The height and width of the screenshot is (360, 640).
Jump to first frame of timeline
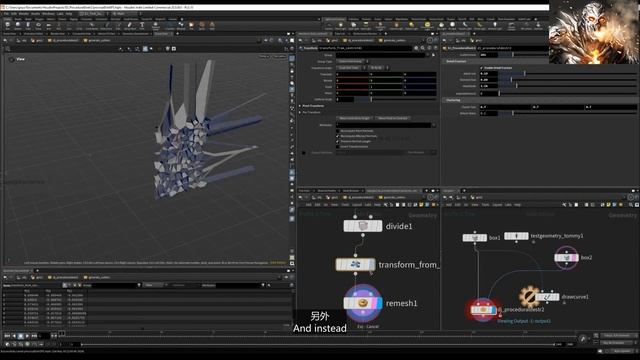7,336
